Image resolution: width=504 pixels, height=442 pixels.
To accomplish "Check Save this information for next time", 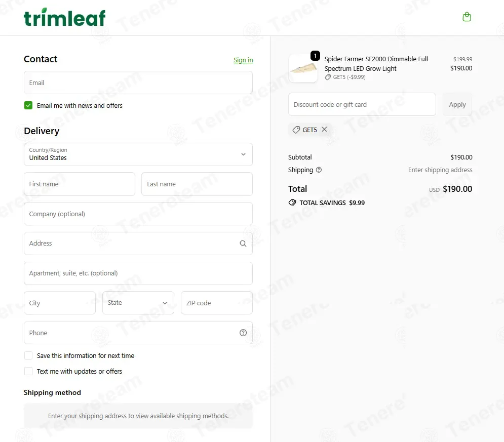I will pos(28,355).
